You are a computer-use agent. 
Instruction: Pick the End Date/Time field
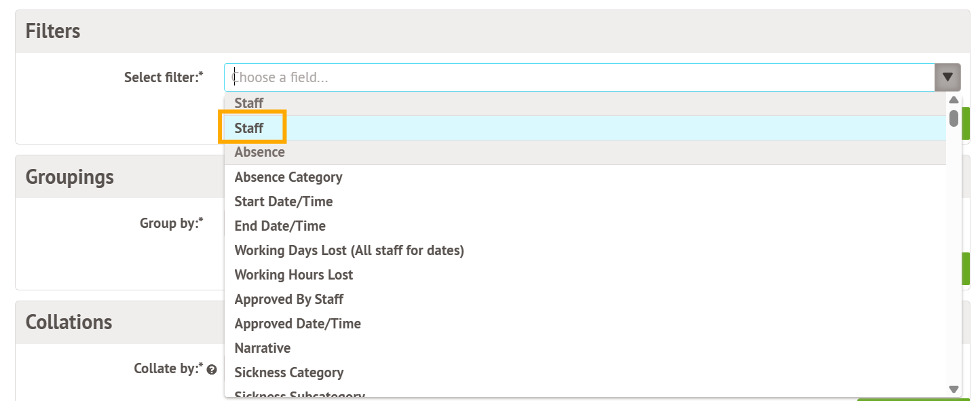click(x=280, y=226)
